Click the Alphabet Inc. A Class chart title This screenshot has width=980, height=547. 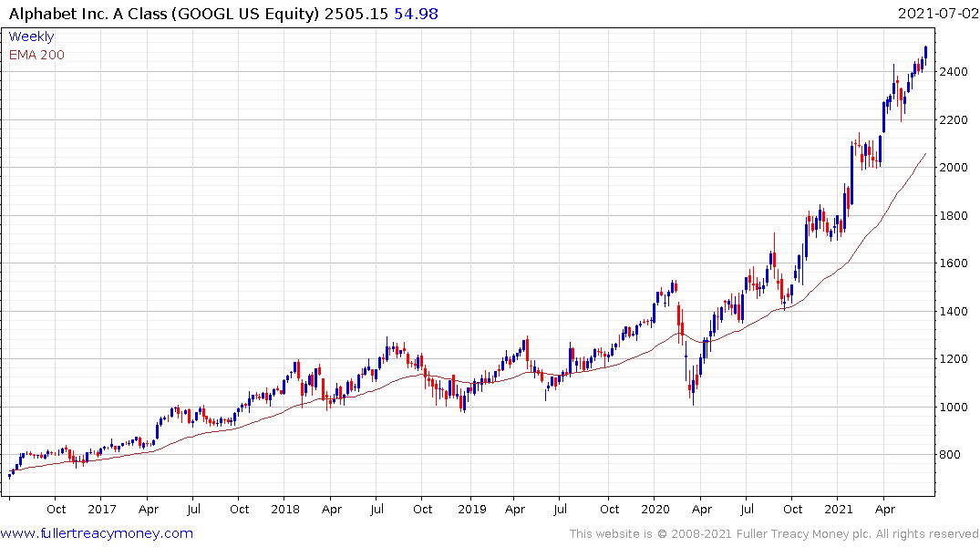click(x=164, y=14)
